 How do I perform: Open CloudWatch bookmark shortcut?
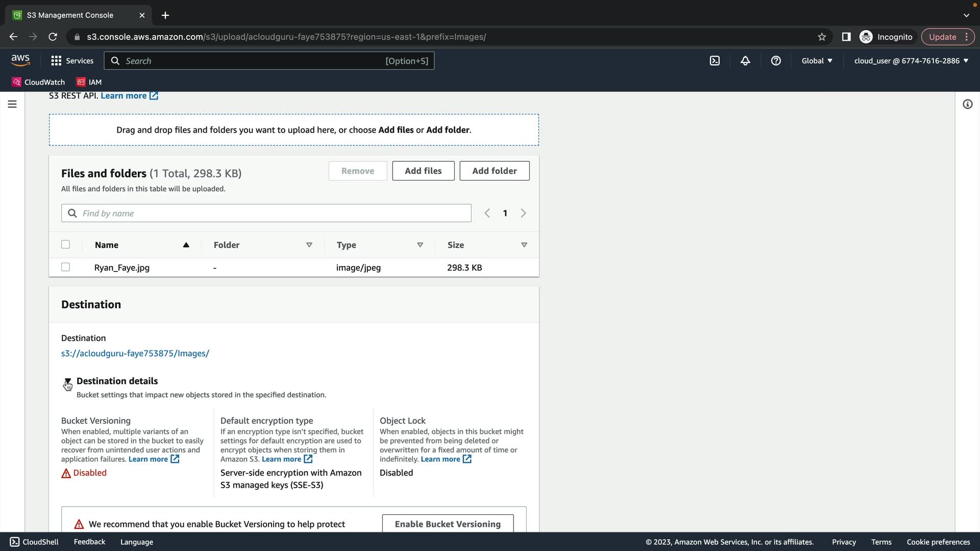tap(39, 82)
